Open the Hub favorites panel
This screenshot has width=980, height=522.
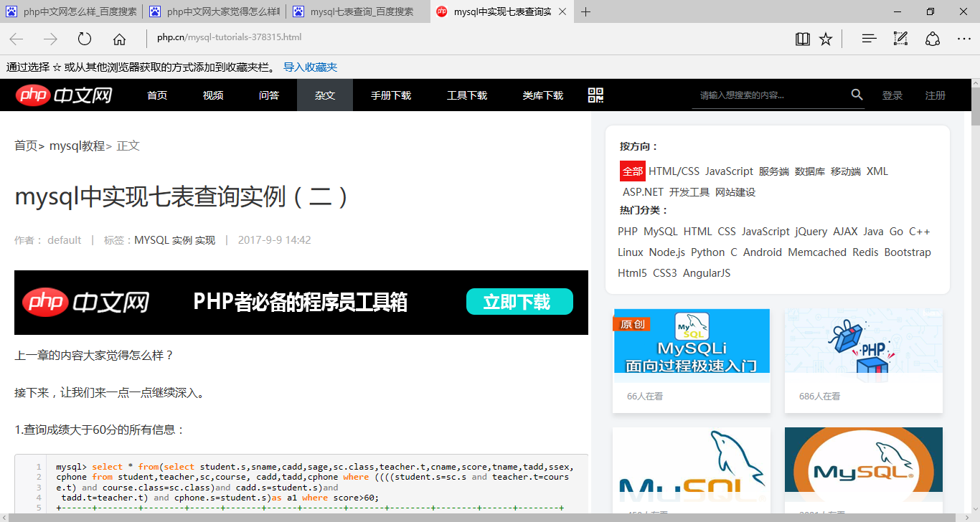(870, 39)
